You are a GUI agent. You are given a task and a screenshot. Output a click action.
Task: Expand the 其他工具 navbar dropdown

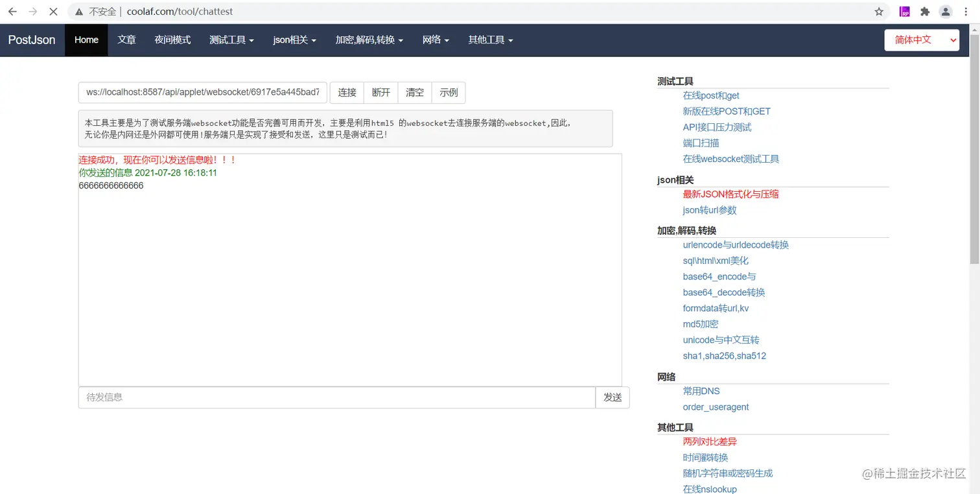point(491,40)
